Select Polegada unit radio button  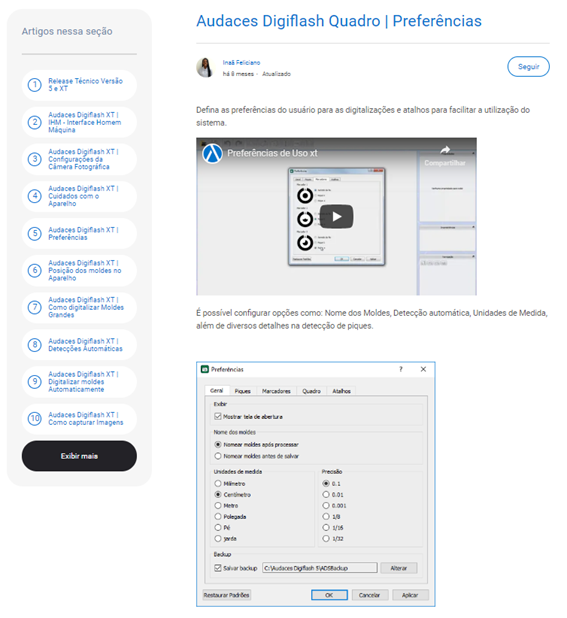[x=218, y=516]
